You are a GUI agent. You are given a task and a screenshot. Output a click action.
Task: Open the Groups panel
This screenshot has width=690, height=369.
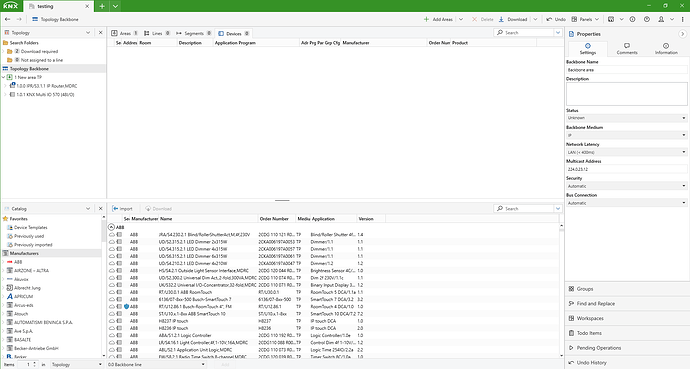coord(627,289)
